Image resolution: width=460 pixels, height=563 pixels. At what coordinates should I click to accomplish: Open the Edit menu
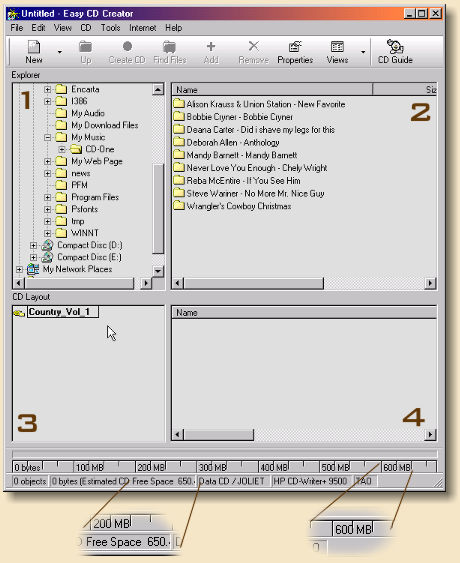pyautogui.click(x=38, y=28)
